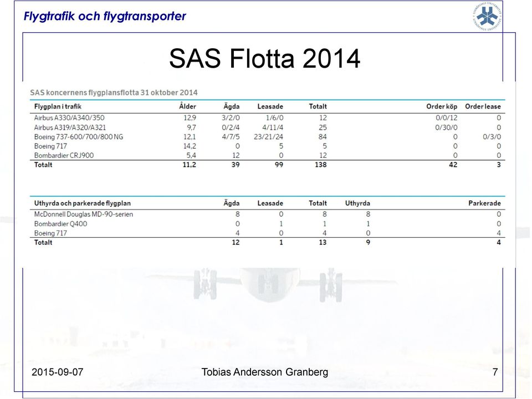The height and width of the screenshot is (399, 532).
Task: Click the lease order value '0/3/0'
Action: point(492,137)
